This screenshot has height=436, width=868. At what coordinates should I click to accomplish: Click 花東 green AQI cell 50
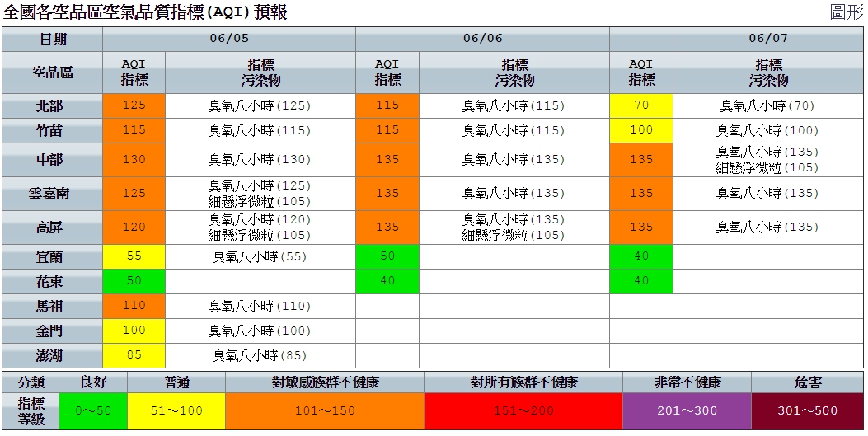[134, 281]
